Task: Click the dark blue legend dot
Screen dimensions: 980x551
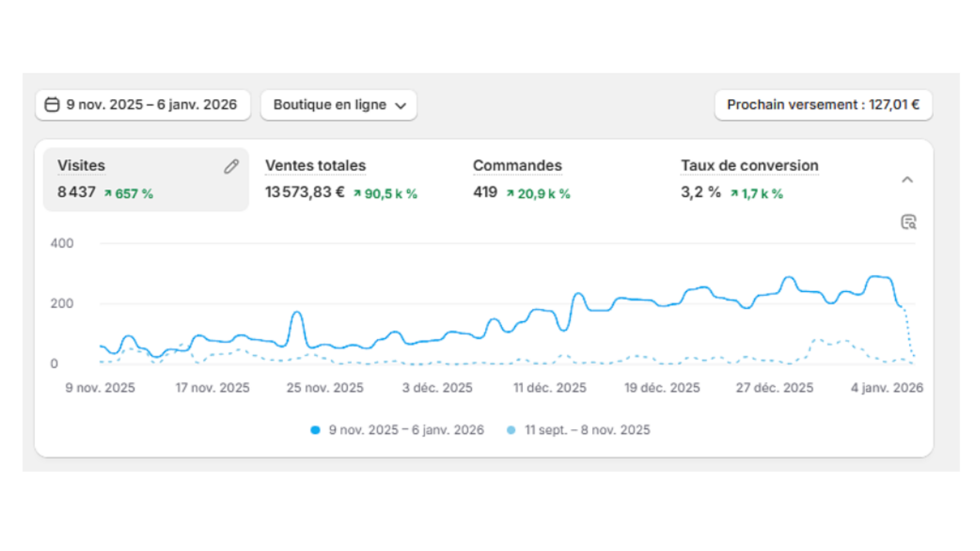Action: (315, 430)
